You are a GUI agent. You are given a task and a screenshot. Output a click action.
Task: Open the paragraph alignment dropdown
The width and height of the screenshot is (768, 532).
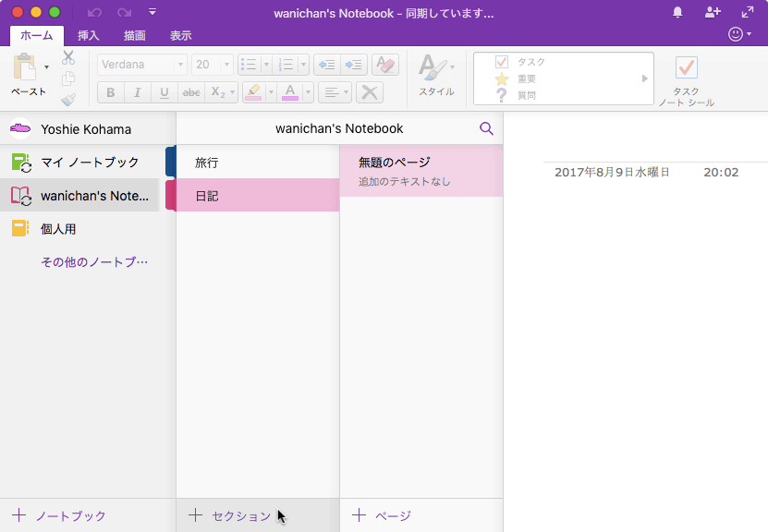coord(335,92)
